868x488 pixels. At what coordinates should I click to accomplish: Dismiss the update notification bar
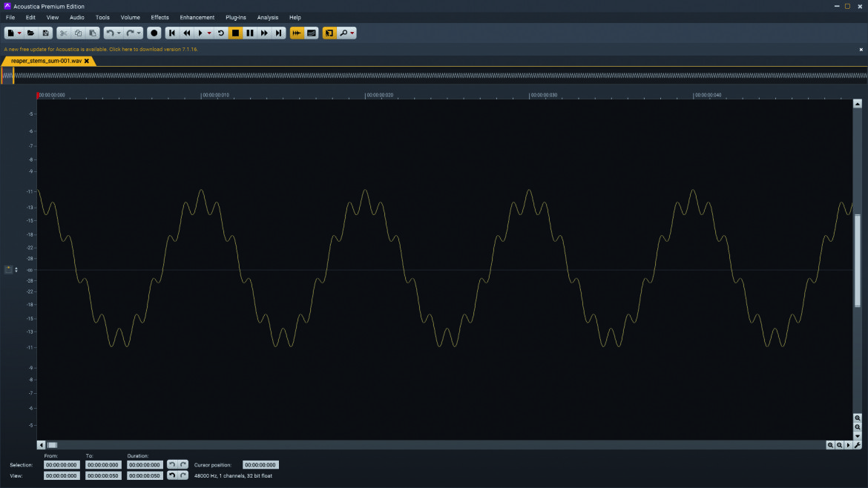[x=861, y=50]
